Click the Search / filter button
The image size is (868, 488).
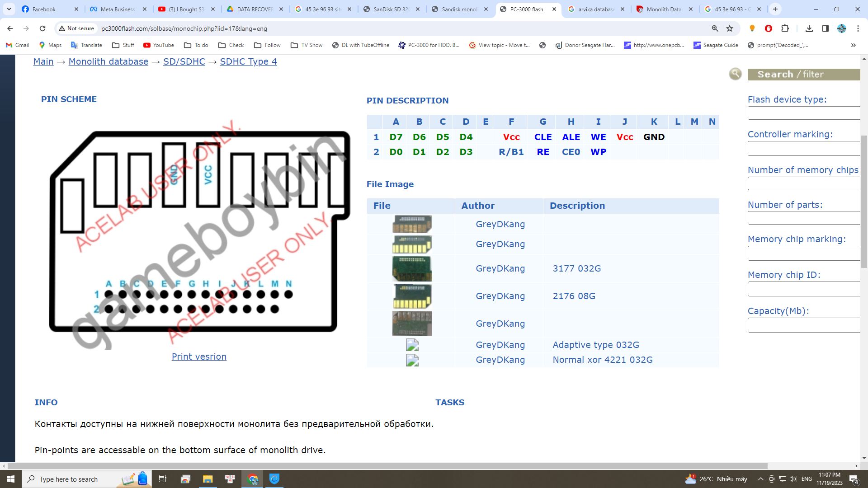coord(804,75)
